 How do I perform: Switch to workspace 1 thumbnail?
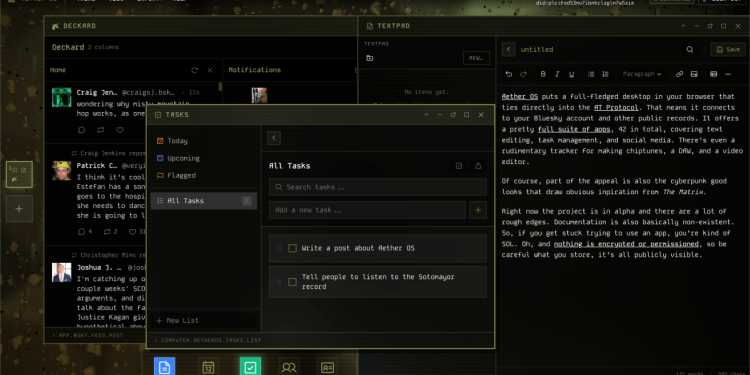coord(19,175)
